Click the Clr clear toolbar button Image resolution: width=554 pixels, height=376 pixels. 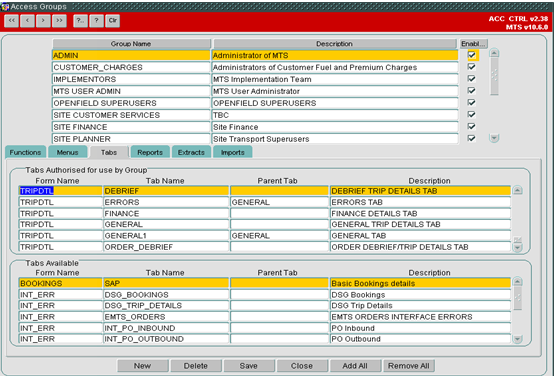113,21
